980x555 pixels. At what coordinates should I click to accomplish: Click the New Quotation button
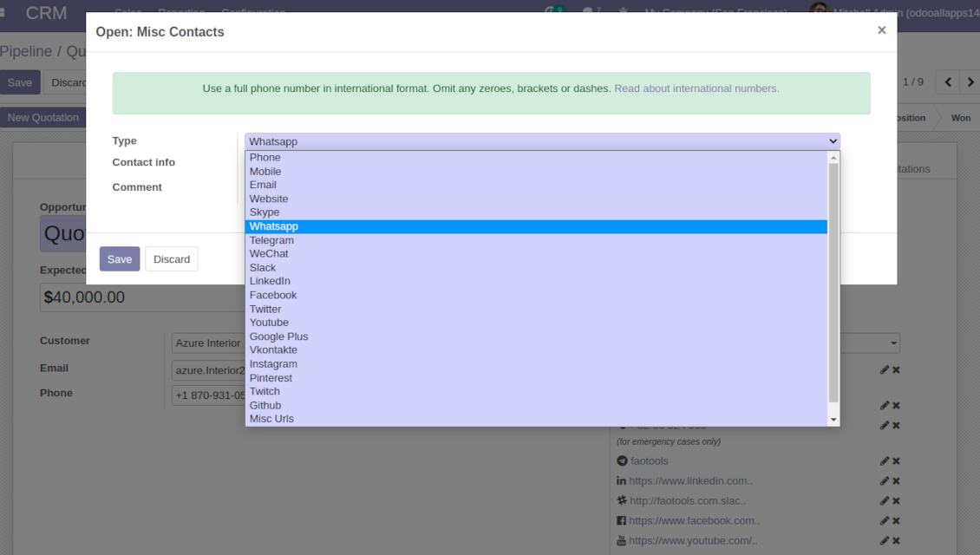(x=42, y=117)
